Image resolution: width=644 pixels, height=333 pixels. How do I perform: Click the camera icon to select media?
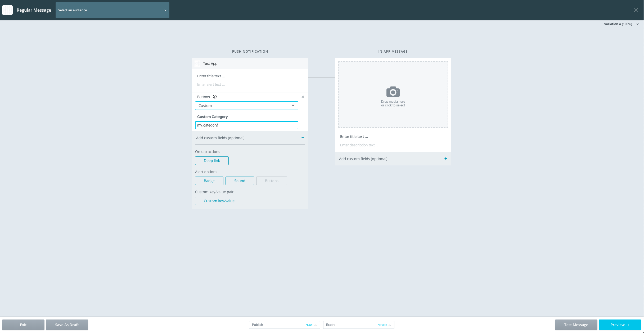(x=393, y=92)
